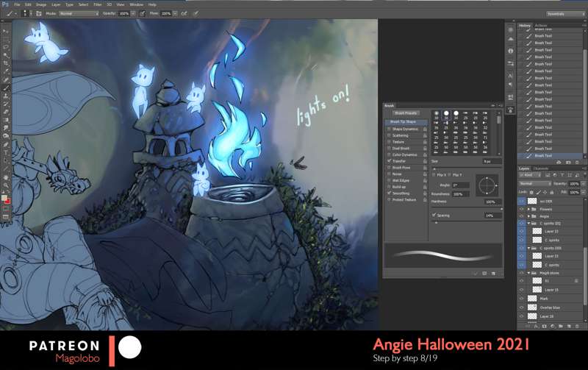This screenshot has width=588, height=370.
Task: Collapse the Magik stone layer group
Action: coord(529,272)
